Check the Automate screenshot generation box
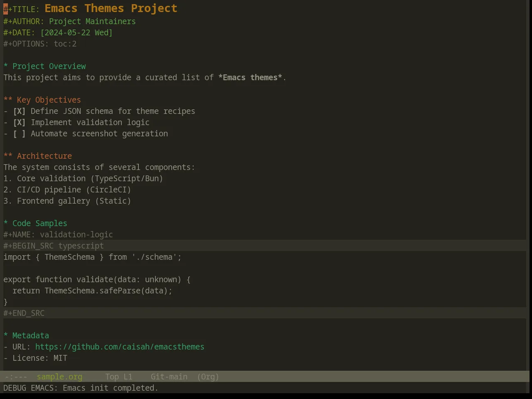The image size is (532, 399). coord(19,134)
